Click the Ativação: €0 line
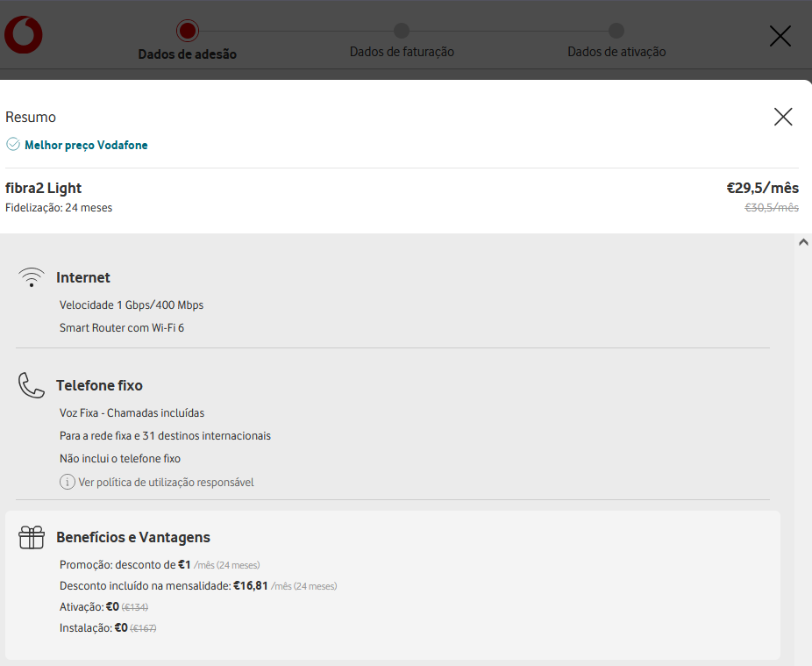812x666 pixels. [x=103, y=607]
